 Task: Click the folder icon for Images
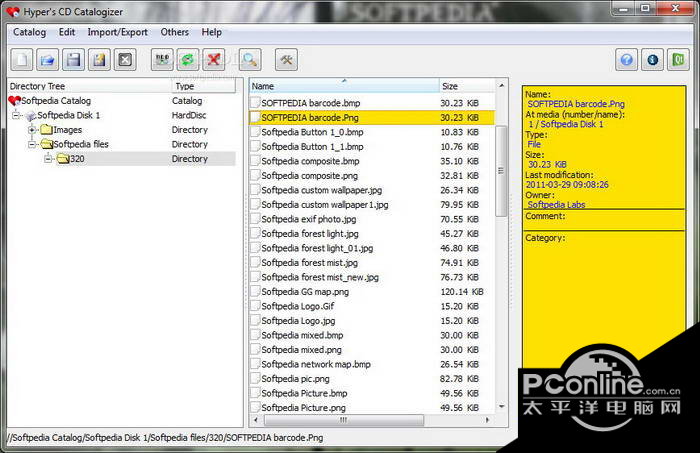click(x=46, y=130)
